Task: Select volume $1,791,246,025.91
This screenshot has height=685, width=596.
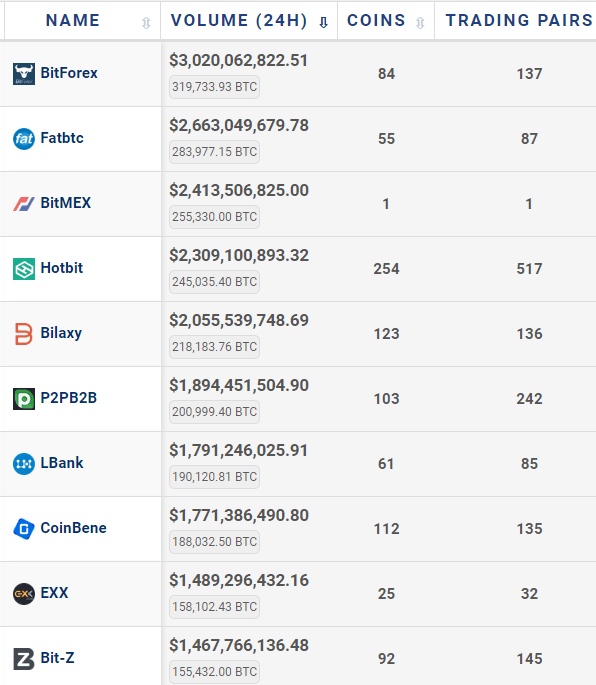Action: (x=239, y=451)
